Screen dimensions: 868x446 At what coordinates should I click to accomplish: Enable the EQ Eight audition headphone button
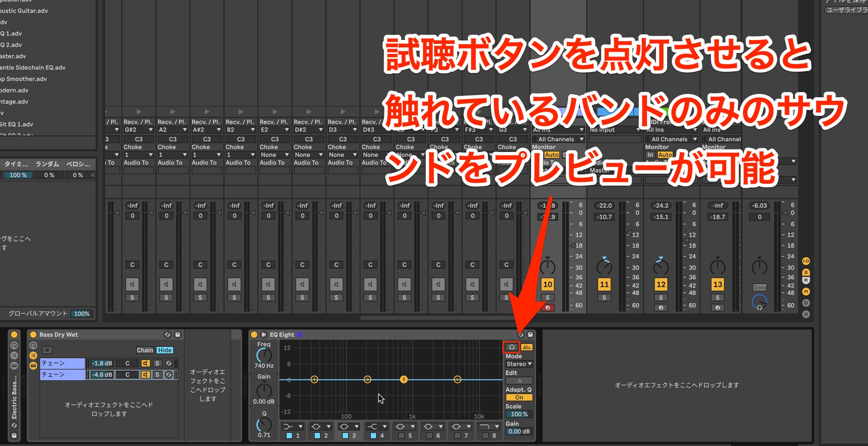pyautogui.click(x=512, y=347)
